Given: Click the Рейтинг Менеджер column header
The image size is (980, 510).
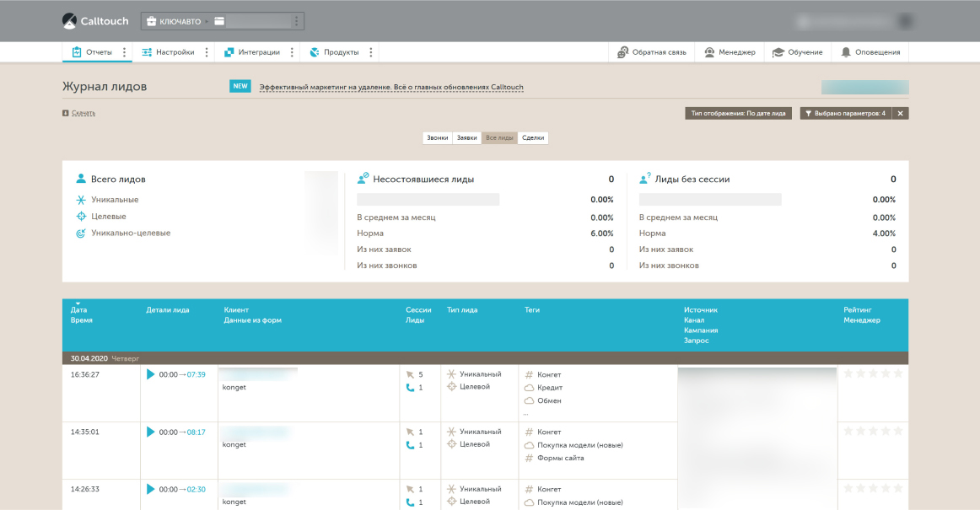Looking at the screenshot, I should click(862, 314).
